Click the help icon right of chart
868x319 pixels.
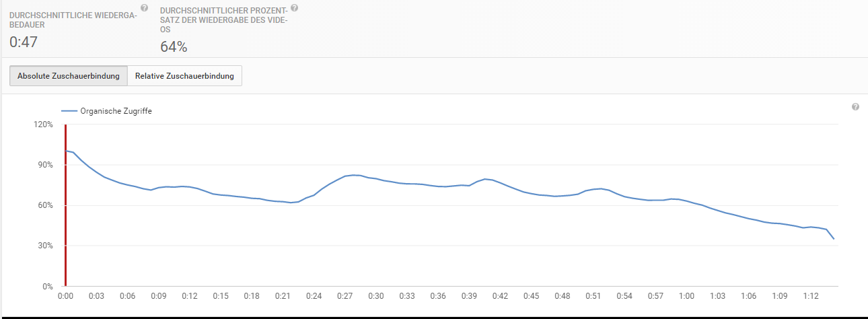[x=855, y=107]
